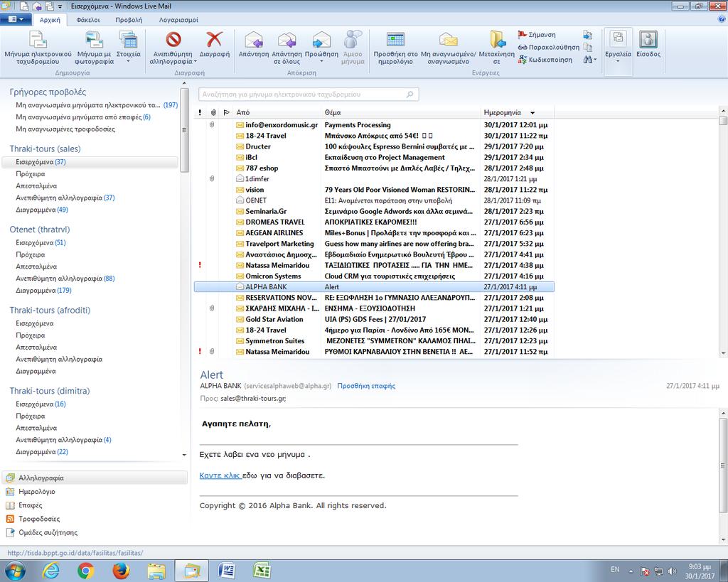Open the Τροφοδοσίες feeds view
This screenshot has width=728, height=582.
pyautogui.click(x=39, y=519)
